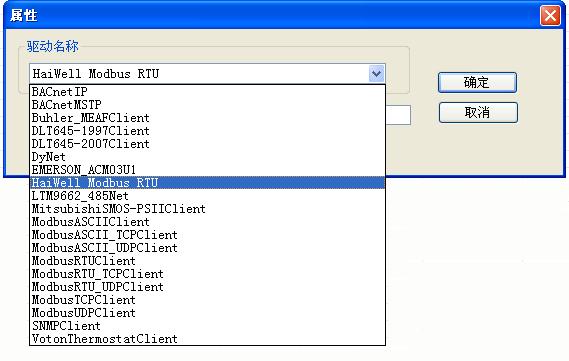Pick ModbusASCIIClient from dropdown list

(x=207, y=222)
